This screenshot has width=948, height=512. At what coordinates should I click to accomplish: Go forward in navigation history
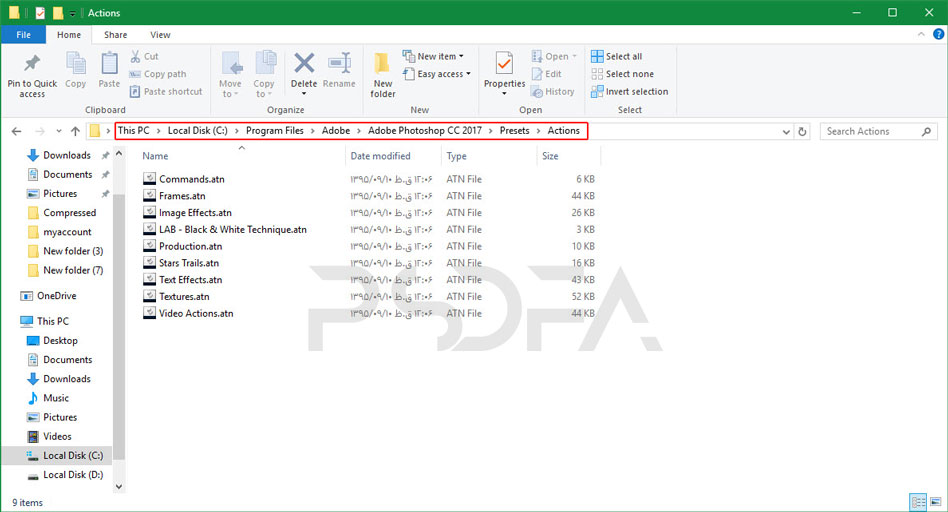40,131
